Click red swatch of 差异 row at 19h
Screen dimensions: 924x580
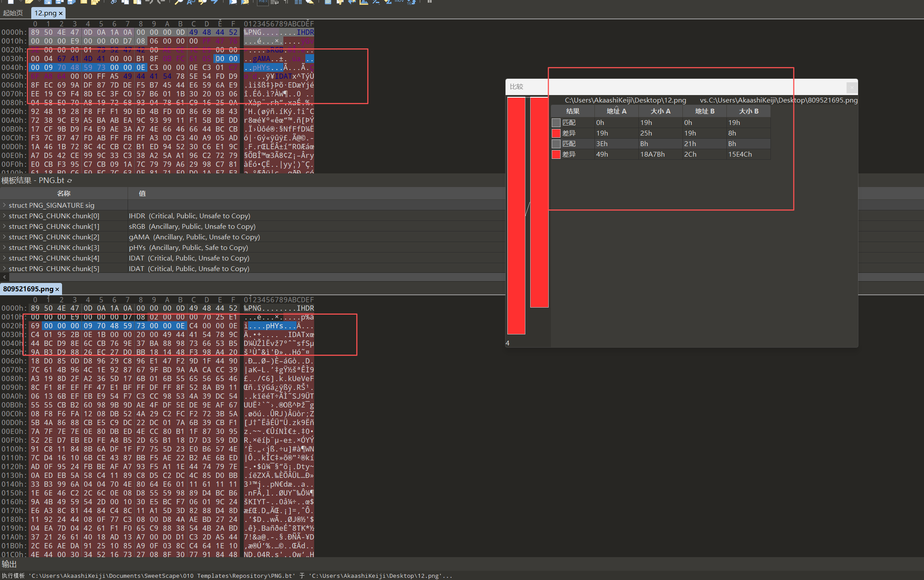[556, 133]
